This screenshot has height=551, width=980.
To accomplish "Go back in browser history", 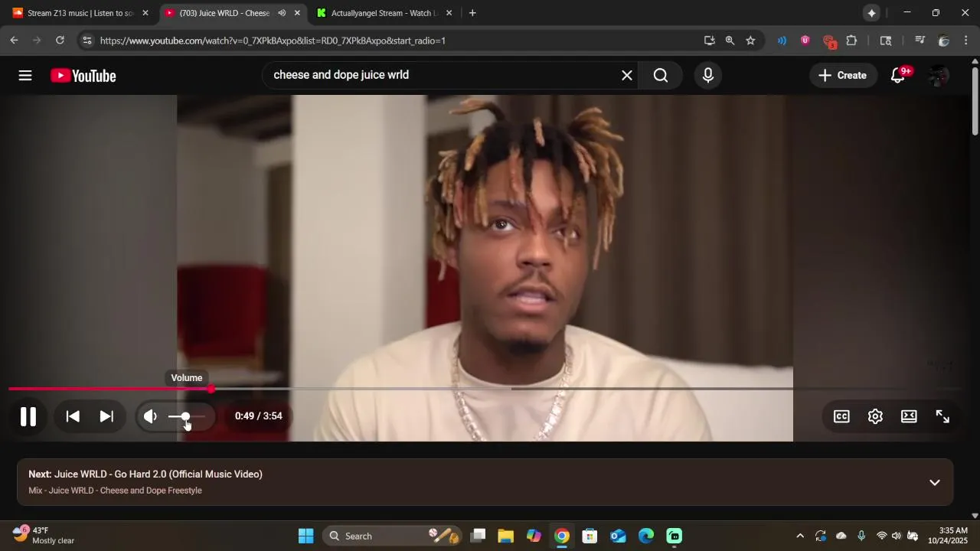I will tap(14, 41).
